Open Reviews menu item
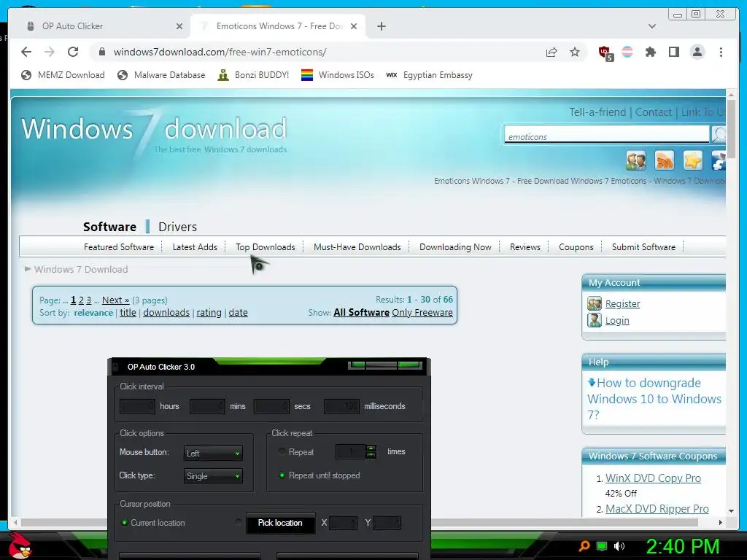The width and height of the screenshot is (747, 560). click(525, 246)
